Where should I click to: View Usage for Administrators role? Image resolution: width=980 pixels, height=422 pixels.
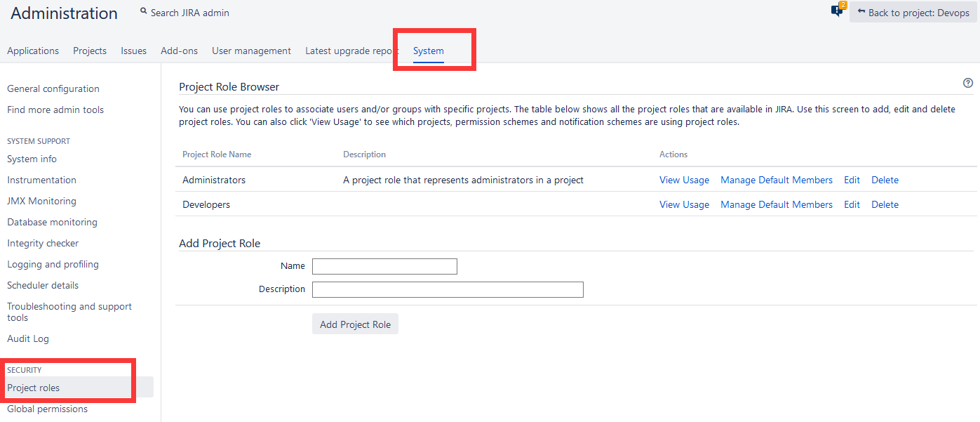click(x=683, y=180)
